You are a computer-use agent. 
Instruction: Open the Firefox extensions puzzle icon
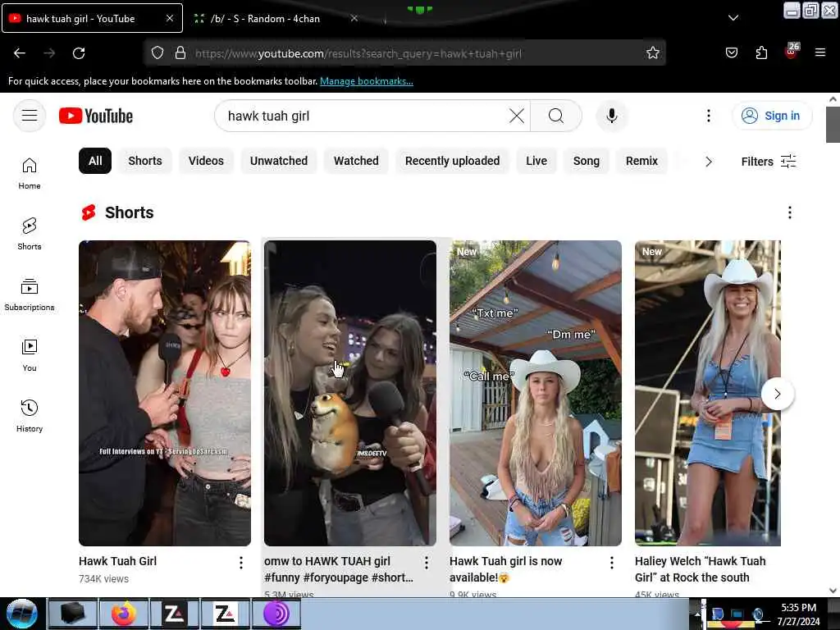click(761, 52)
